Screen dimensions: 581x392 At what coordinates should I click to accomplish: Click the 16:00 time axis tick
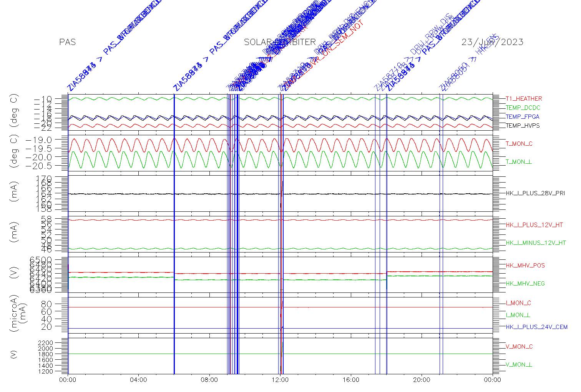351,380
